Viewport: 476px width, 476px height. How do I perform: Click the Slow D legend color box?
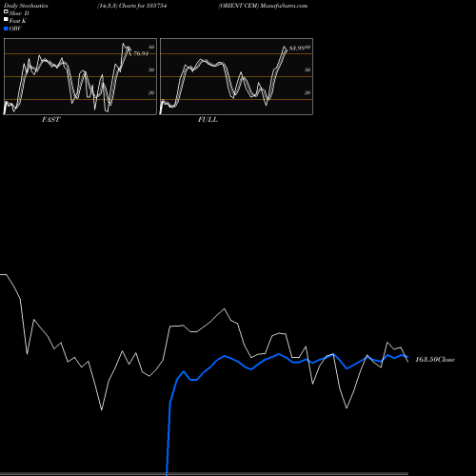6,12
